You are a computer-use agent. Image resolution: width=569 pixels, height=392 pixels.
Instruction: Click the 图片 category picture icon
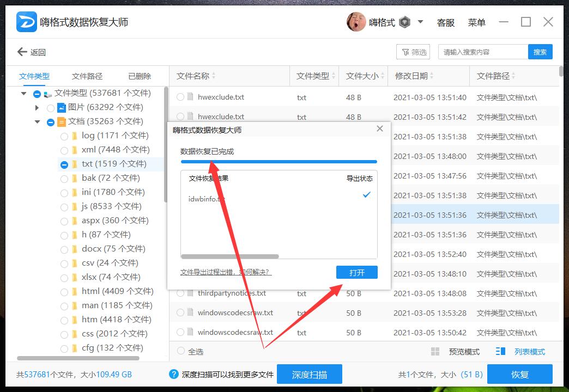click(x=62, y=107)
